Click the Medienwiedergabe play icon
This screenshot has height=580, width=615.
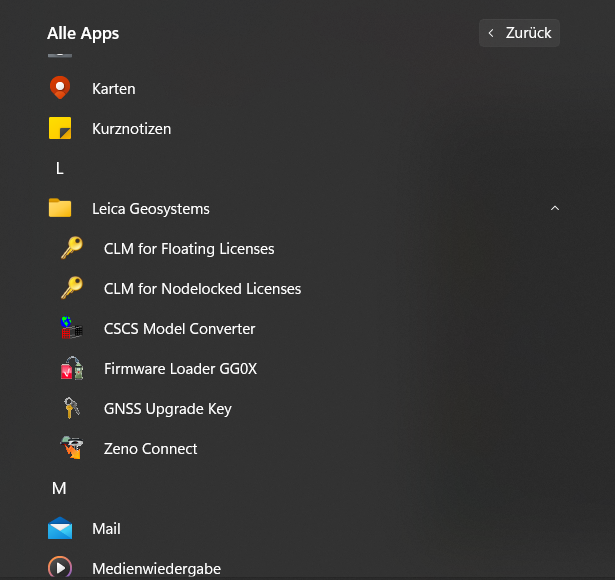tap(60, 567)
